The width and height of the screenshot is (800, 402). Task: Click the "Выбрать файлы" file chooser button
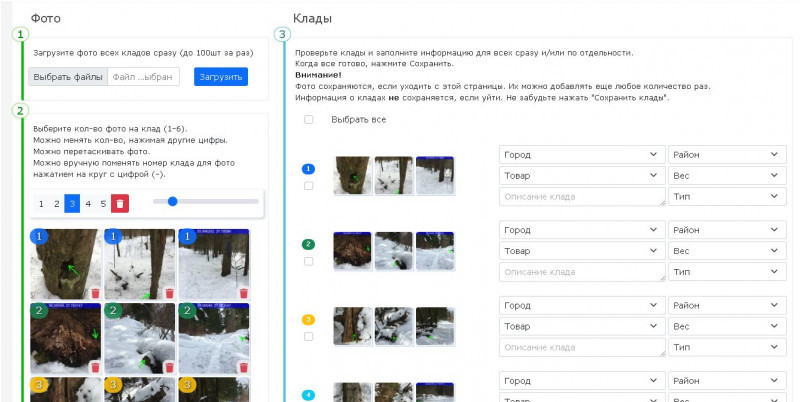[68, 77]
